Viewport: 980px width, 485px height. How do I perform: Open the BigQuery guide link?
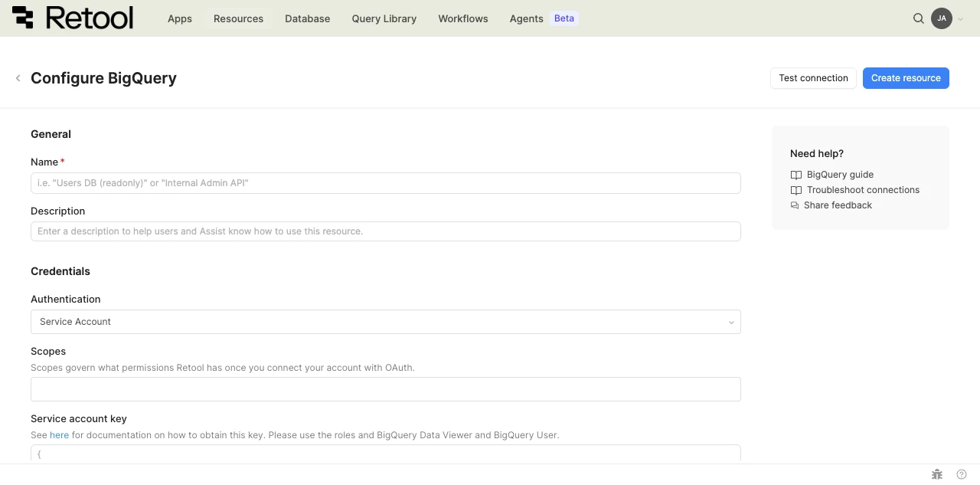[840, 175]
